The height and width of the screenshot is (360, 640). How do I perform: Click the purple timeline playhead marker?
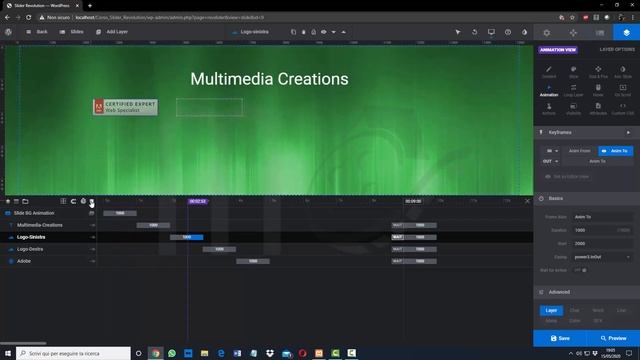pyautogui.click(x=198, y=201)
